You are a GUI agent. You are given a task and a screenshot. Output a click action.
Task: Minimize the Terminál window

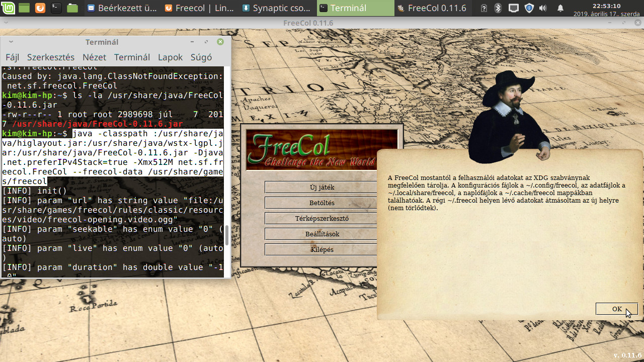click(x=192, y=42)
